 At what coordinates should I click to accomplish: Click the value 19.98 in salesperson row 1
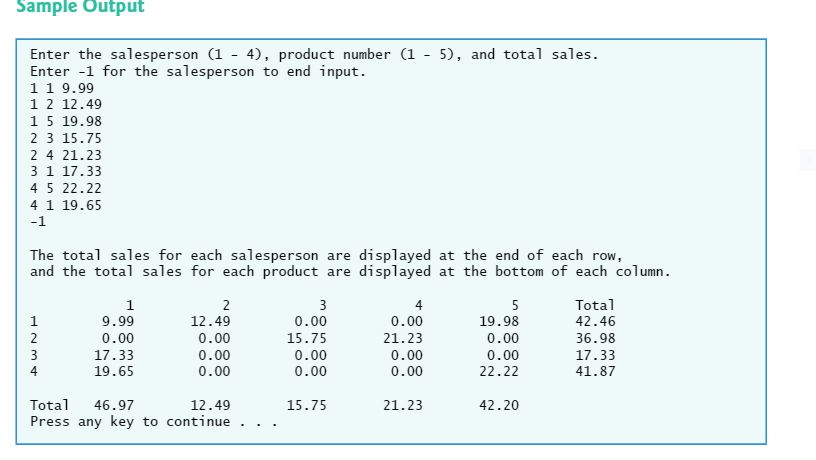[x=499, y=322]
